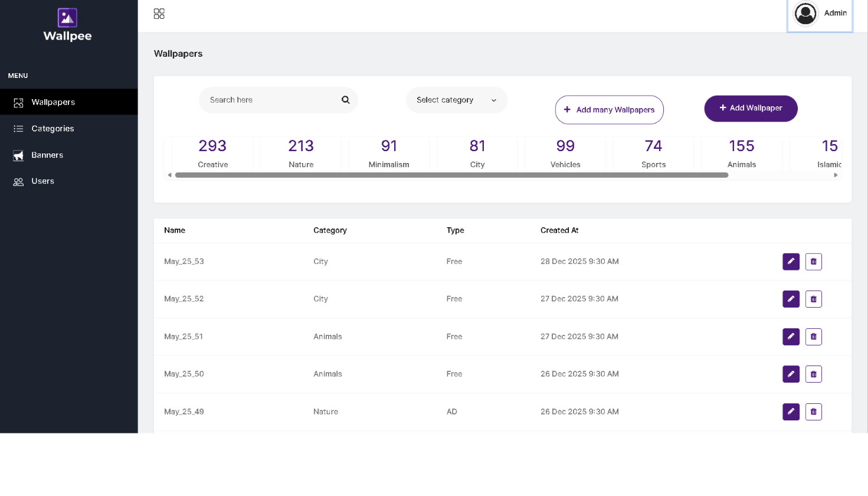The image size is (868, 496).
Task: Delete the May_25_49 wallpaper
Action: 814,412
